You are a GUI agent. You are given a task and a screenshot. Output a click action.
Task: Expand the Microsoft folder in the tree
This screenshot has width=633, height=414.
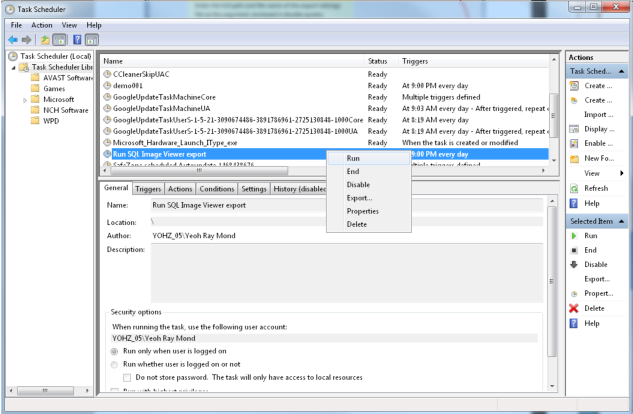pyautogui.click(x=25, y=99)
